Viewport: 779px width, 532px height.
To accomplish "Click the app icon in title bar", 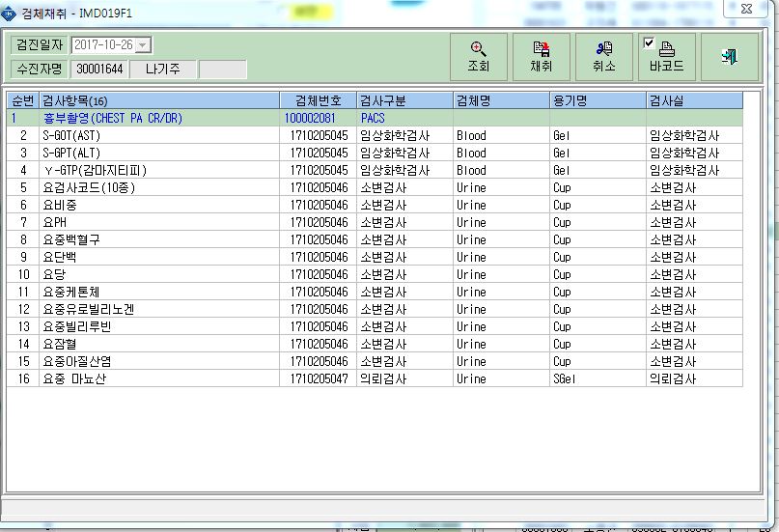I will [x=9, y=14].
